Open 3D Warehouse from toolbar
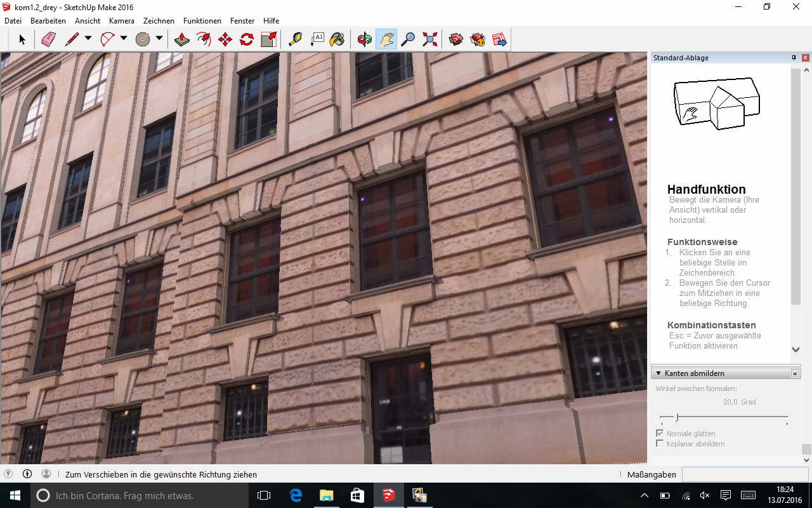 456,39
